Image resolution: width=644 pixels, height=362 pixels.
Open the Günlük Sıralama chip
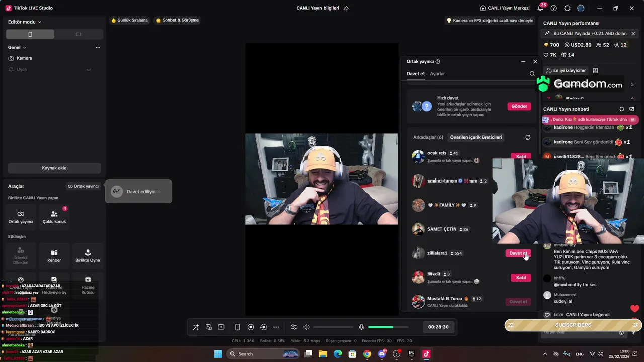[x=130, y=20]
